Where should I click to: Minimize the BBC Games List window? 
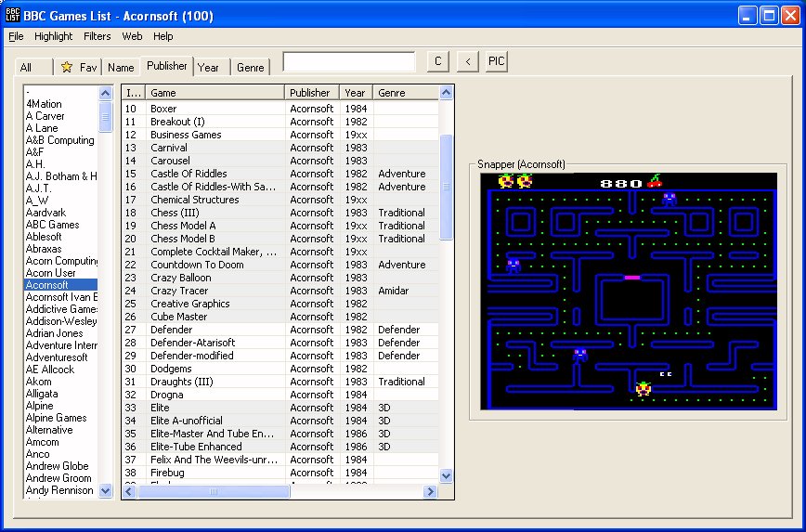tap(747, 16)
